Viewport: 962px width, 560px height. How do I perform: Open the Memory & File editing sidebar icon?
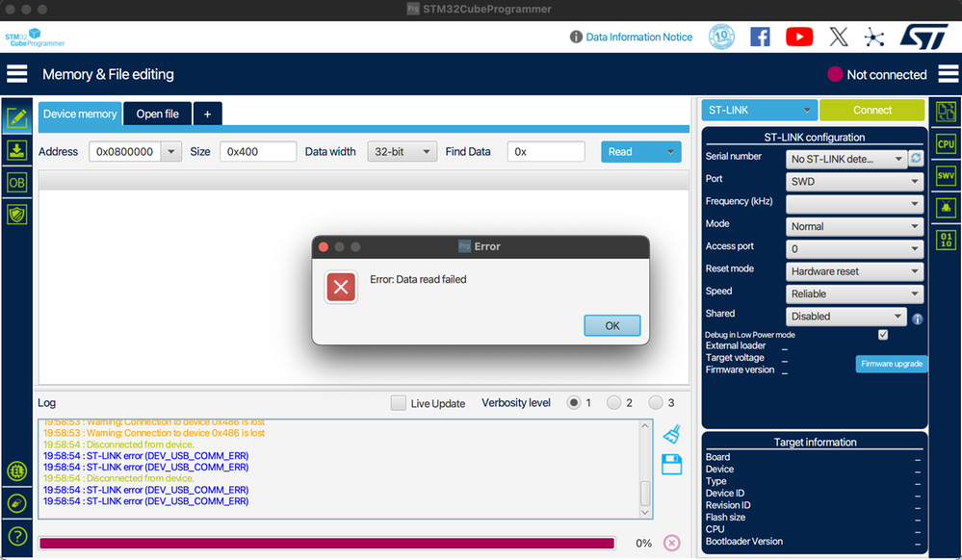point(16,116)
